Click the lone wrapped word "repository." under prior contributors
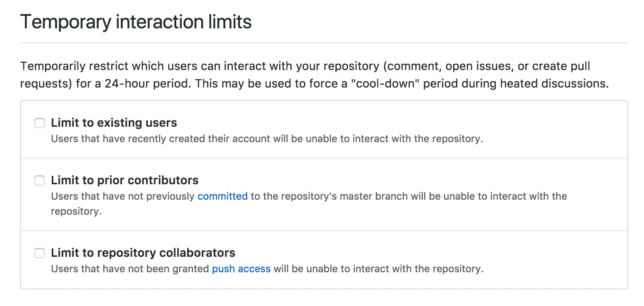Screen dimensions: 644x306 pos(76,211)
